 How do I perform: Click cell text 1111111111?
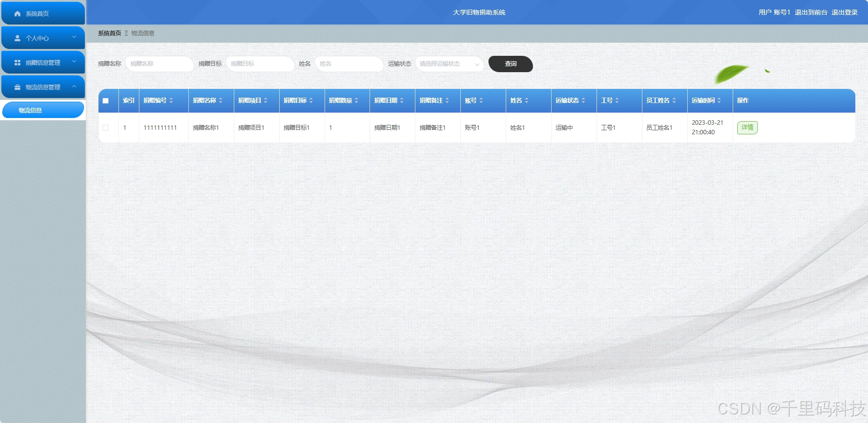[x=160, y=128]
